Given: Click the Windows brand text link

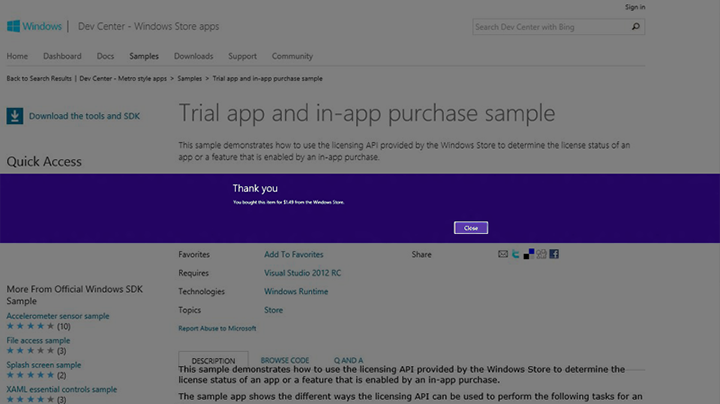Looking at the screenshot, I should (x=42, y=26).
